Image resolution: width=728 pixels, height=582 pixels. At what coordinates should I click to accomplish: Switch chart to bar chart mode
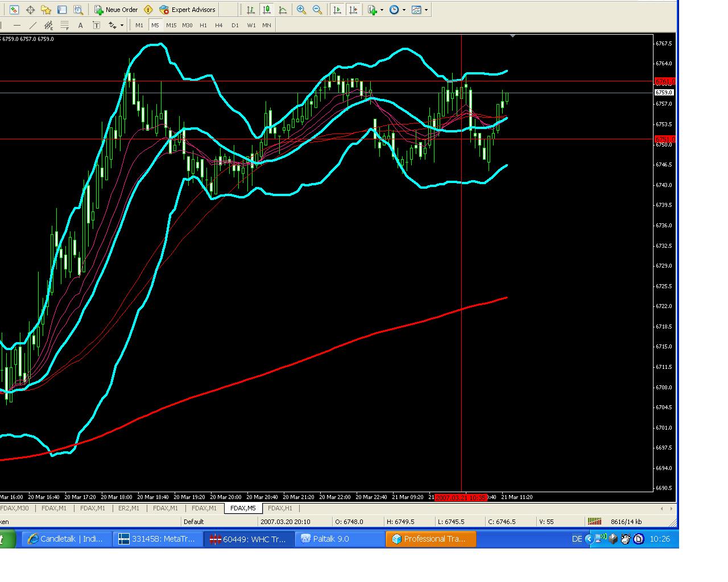(x=250, y=10)
